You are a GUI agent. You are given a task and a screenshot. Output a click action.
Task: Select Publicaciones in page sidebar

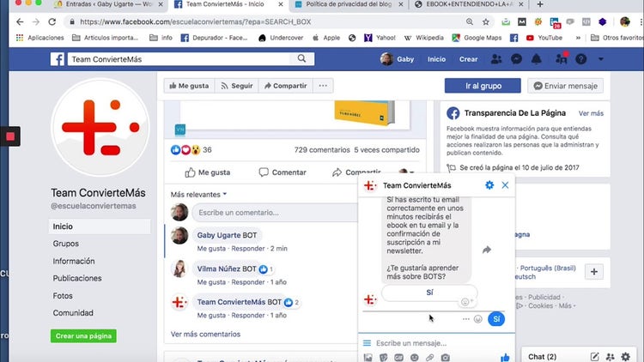[x=77, y=278]
